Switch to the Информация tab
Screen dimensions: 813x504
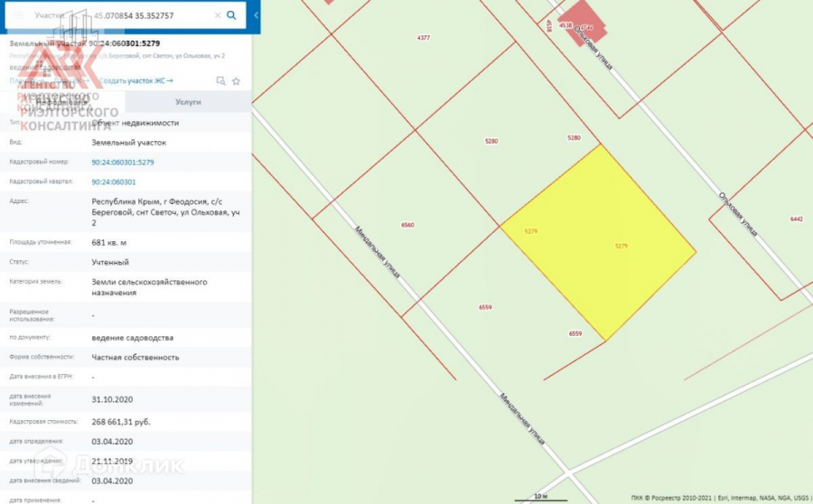tap(62, 102)
